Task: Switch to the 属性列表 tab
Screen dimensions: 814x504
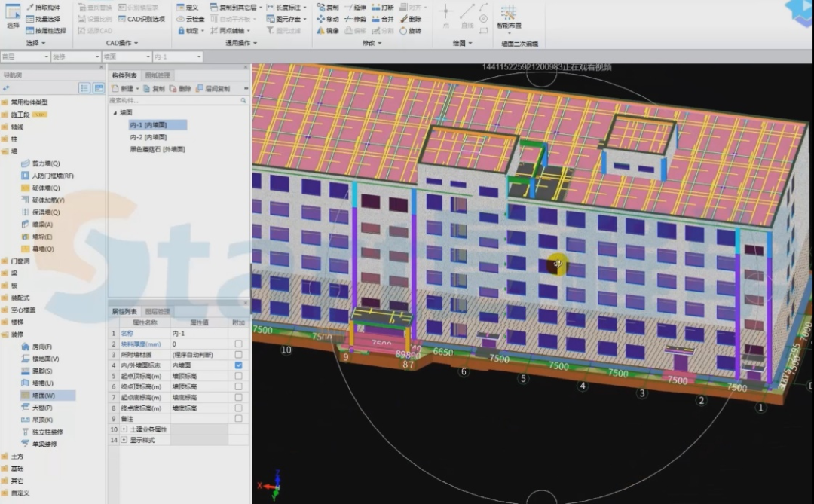Action: coord(124,311)
